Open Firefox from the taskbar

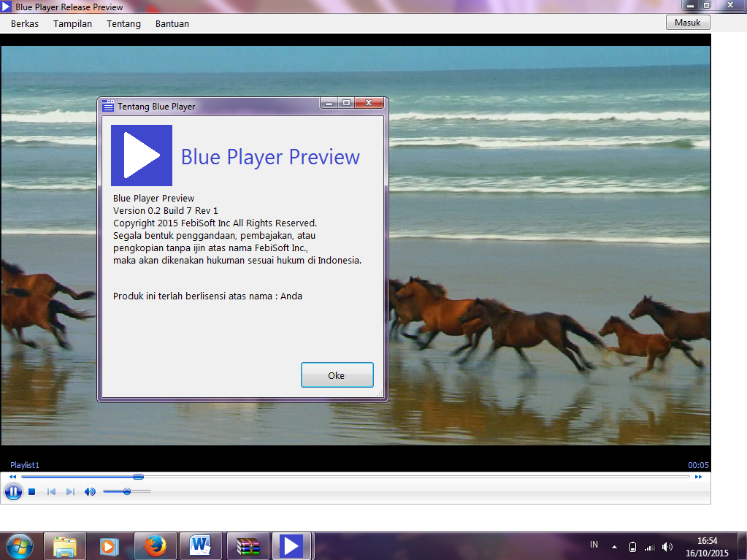pos(156,546)
